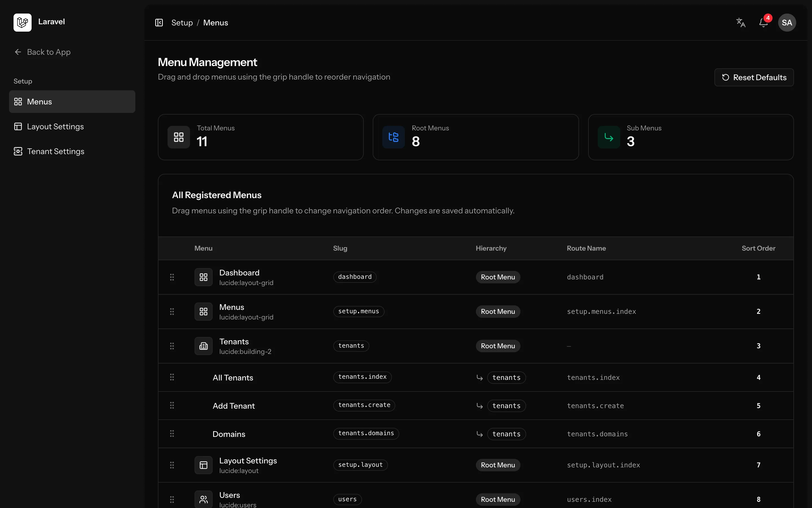Click the Menus breadcrumb item
The height and width of the screenshot is (508, 812).
[x=216, y=23]
